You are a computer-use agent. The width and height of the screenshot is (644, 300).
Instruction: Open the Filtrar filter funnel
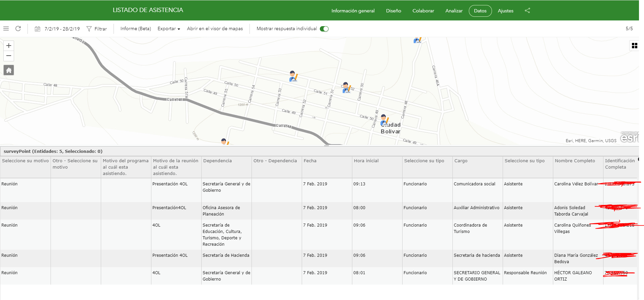pyautogui.click(x=96, y=29)
